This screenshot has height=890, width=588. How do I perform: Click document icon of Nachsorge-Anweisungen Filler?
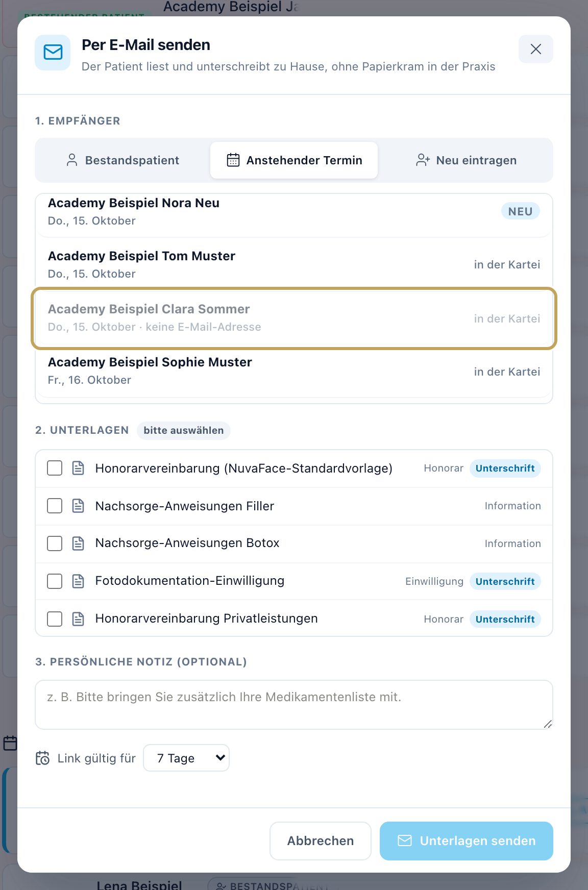[78, 506]
